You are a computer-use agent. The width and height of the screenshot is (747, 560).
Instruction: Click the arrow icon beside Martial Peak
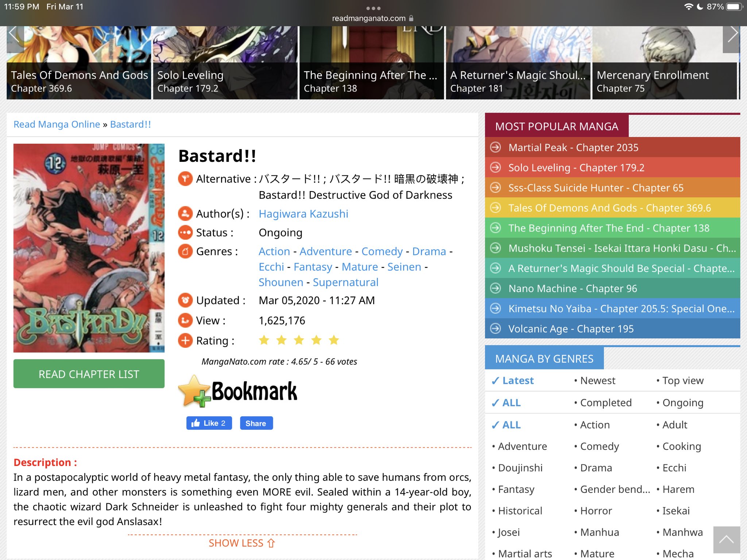(x=495, y=147)
